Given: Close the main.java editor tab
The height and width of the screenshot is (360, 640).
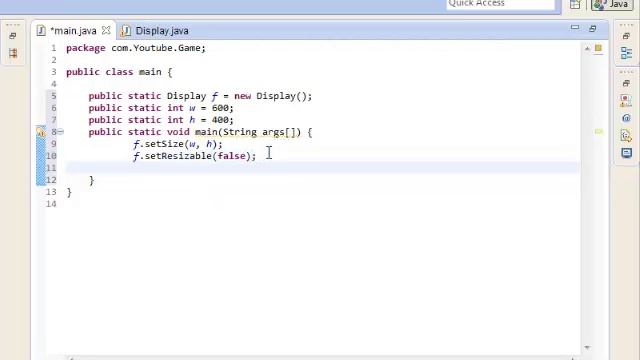Looking at the screenshot, I should point(106,30).
